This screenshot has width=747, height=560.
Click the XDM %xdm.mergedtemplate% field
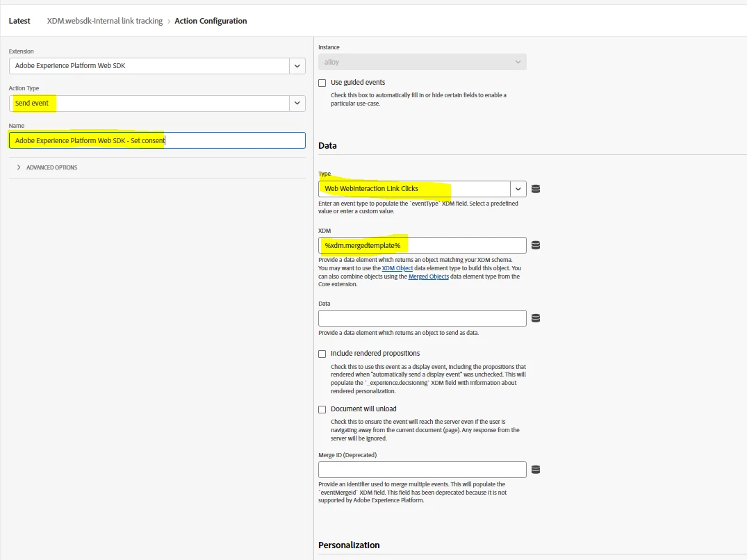(422, 245)
